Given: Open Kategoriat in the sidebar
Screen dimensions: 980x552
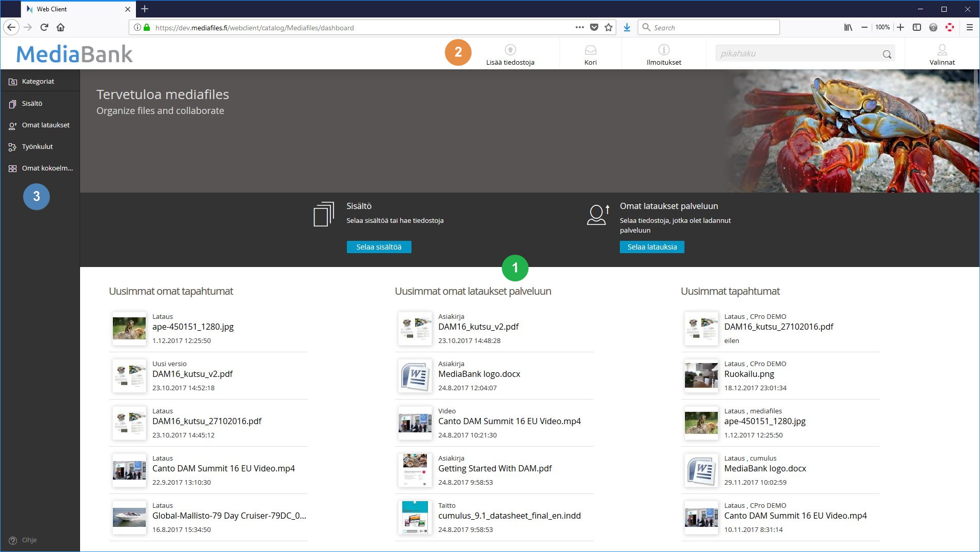Looking at the screenshot, I should click(38, 82).
